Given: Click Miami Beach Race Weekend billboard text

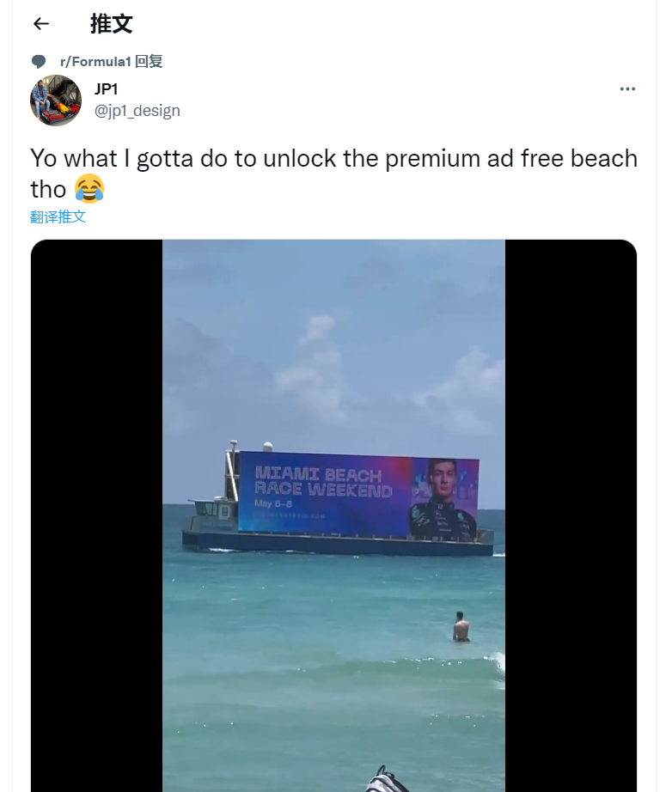Looking at the screenshot, I should 323,481.
